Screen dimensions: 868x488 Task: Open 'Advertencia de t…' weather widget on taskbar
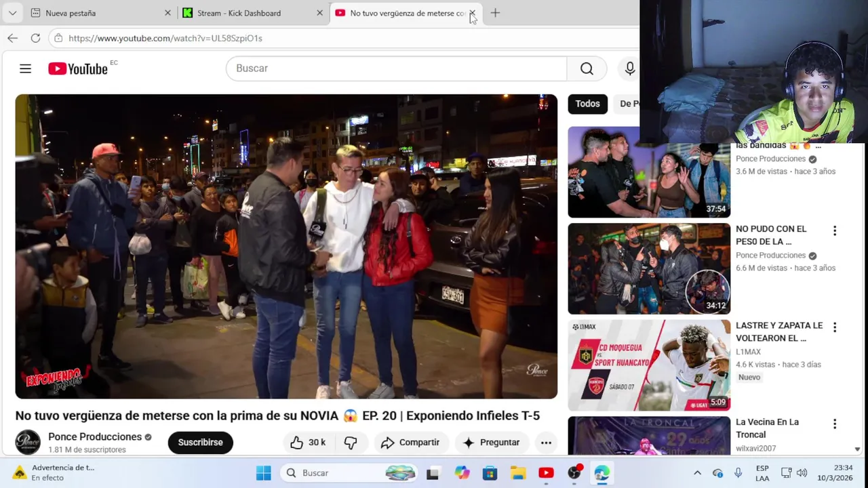[x=54, y=473]
